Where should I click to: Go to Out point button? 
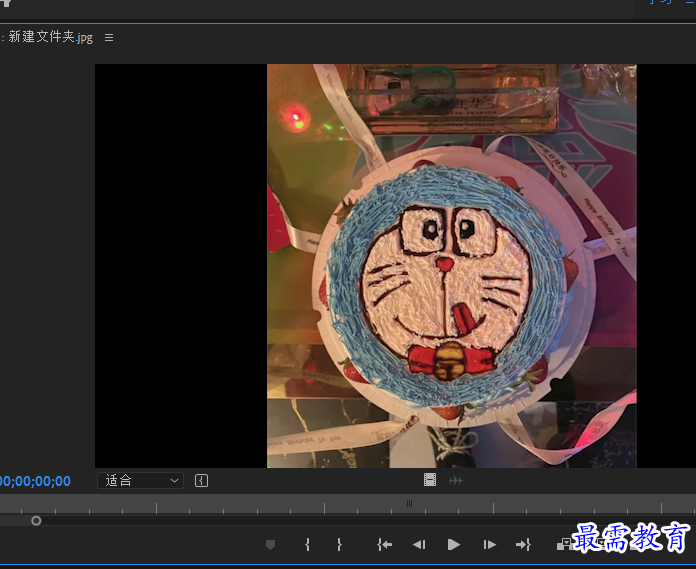(523, 544)
